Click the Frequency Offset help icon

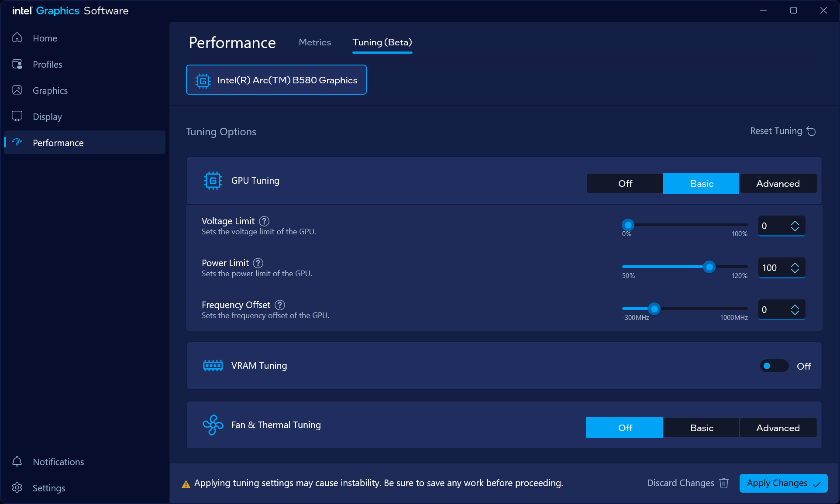click(280, 305)
